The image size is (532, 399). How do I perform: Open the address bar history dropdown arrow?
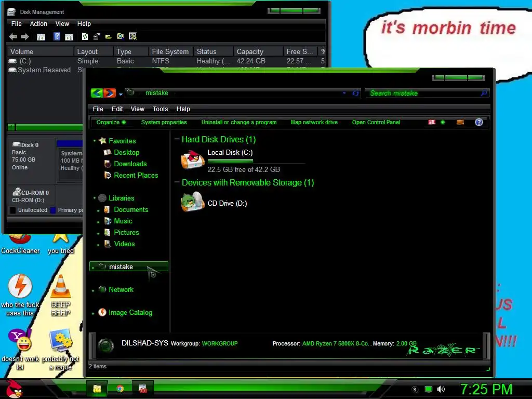(x=344, y=93)
